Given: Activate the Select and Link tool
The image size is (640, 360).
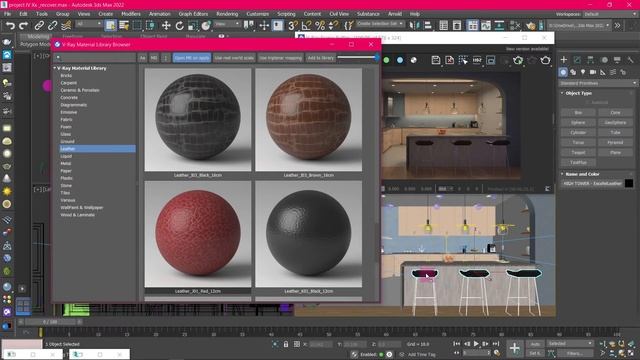Looking at the screenshot, I should coord(39,26).
